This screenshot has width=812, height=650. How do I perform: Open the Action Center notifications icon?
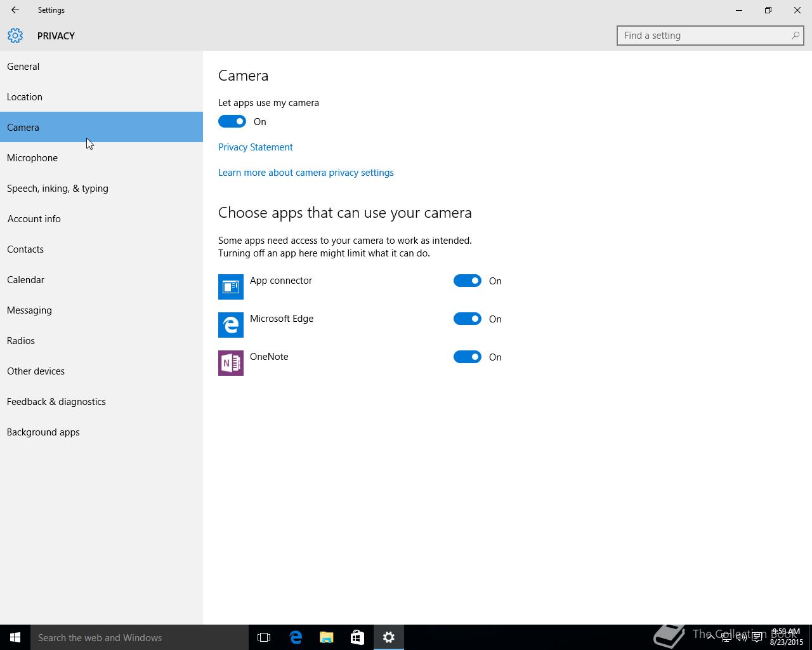point(757,638)
